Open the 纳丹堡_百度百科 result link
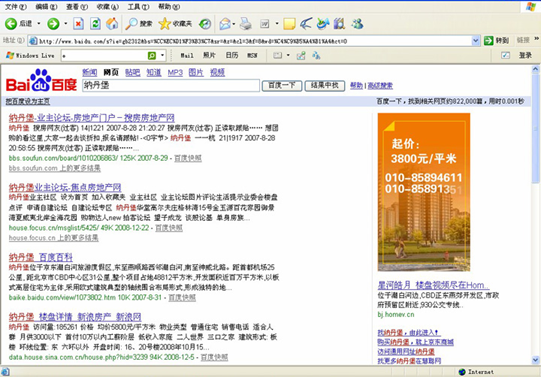541x377 pixels. (x=41, y=257)
